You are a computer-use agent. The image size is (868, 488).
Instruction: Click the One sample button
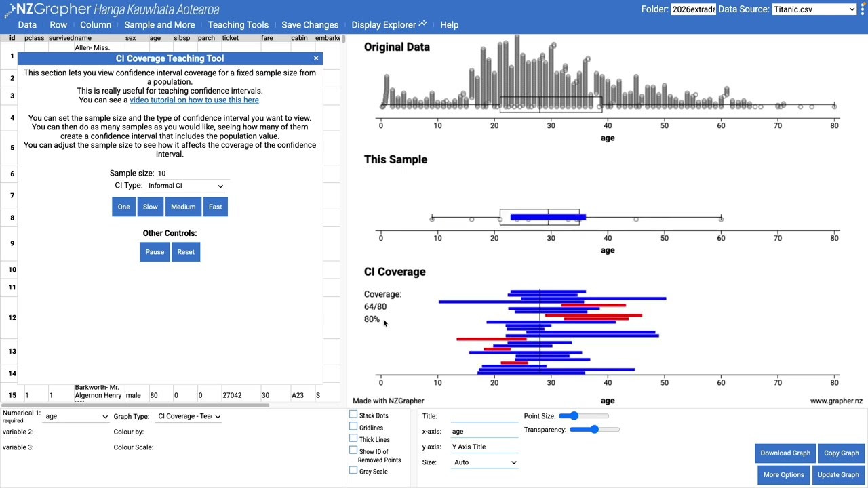coord(123,207)
